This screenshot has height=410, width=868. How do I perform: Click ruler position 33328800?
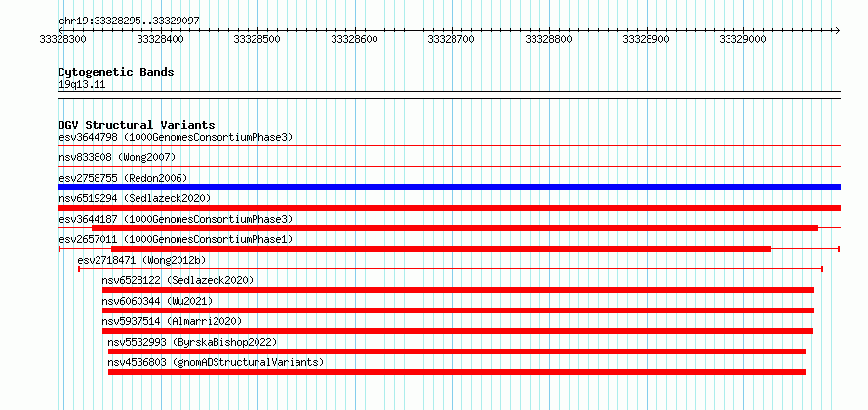pos(548,39)
